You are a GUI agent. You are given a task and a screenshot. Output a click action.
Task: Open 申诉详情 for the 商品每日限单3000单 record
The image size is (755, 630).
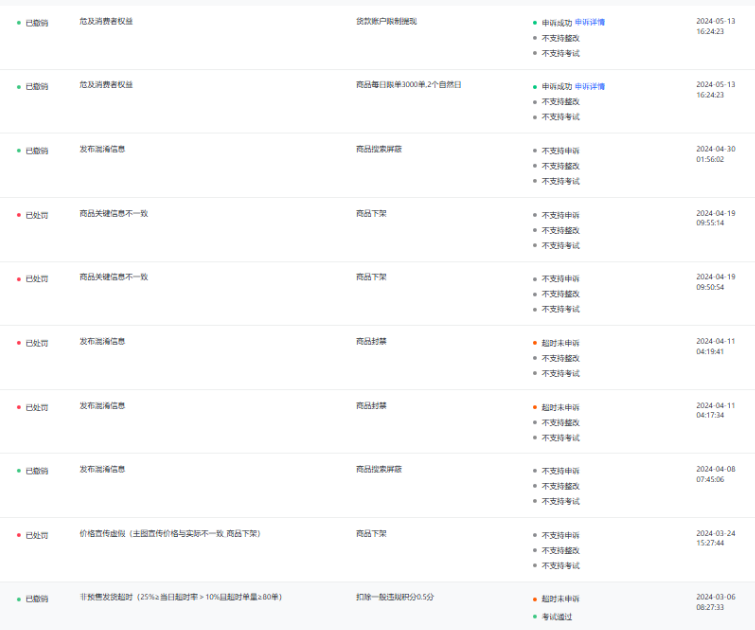coord(589,86)
